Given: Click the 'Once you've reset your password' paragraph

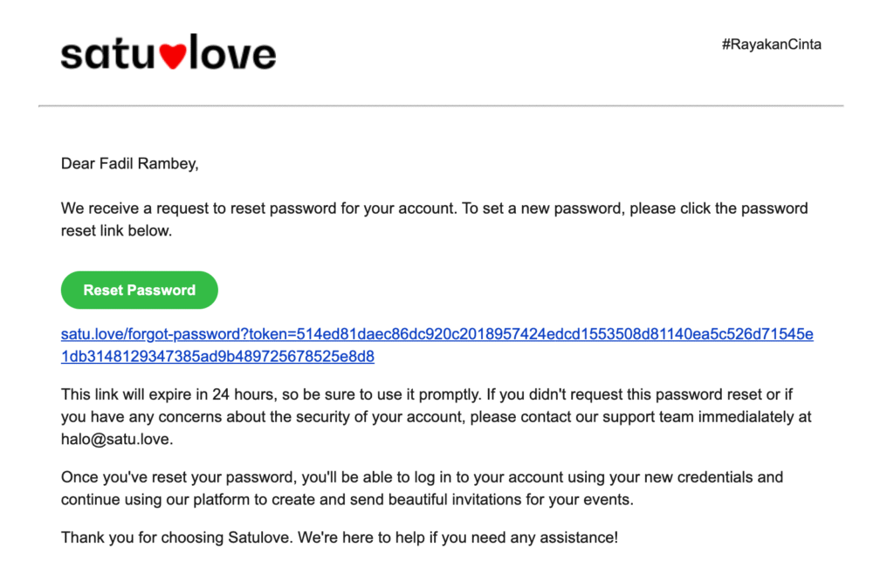Looking at the screenshot, I should coord(422,489).
